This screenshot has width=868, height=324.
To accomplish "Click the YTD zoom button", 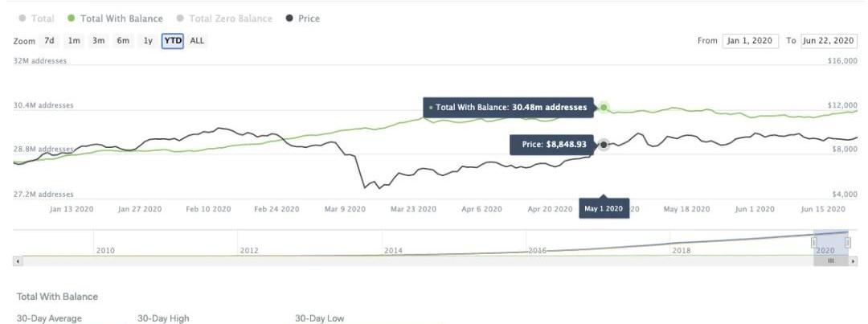I will tap(173, 40).
